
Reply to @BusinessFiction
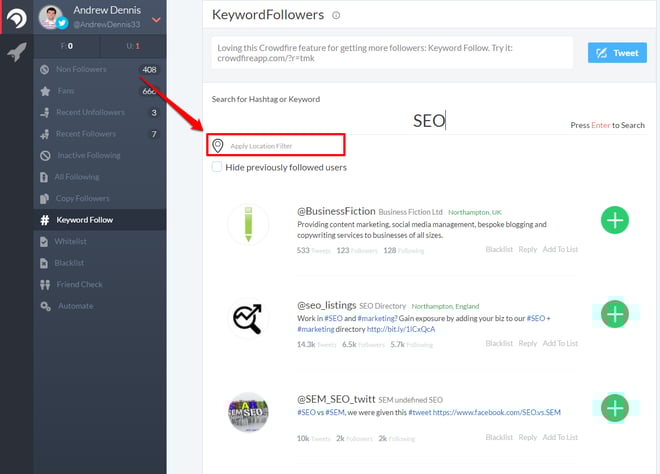click(x=527, y=249)
